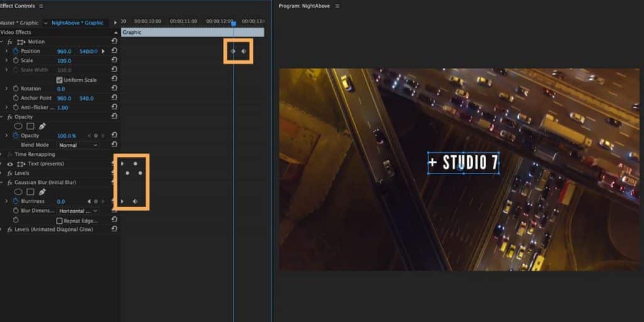Enable the Repeat Edge Pixels checkbox
Screen dimensions: 644x322
(x=59, y=221)
